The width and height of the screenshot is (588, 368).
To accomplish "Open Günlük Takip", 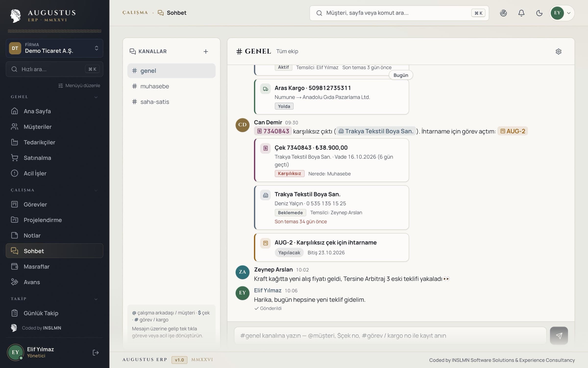I will (54, 313).
